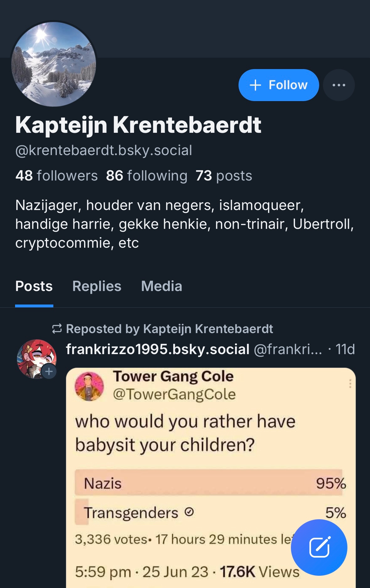
Task: Follow Kapteijn Krentebaerdt
Action: (278, 85)
